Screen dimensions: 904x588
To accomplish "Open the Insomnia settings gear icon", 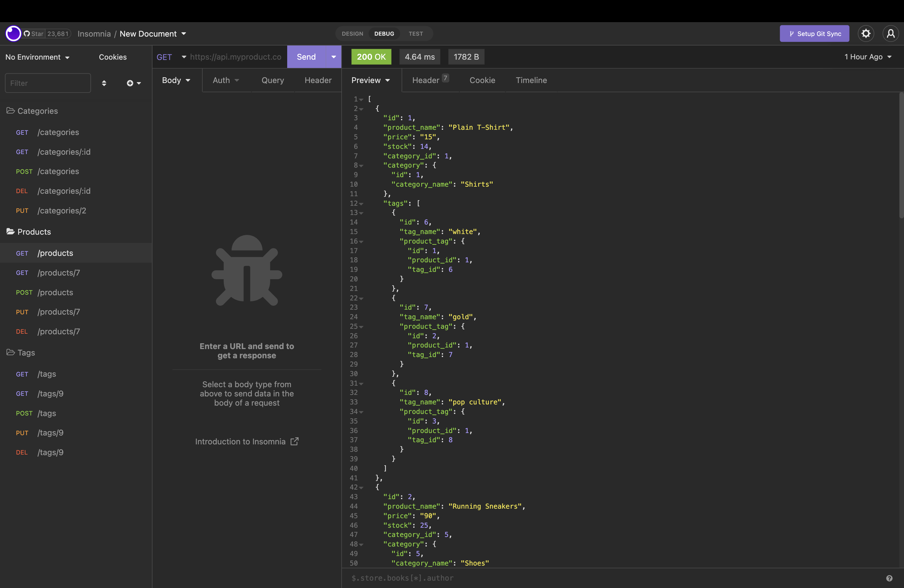I will coord(866,34).
